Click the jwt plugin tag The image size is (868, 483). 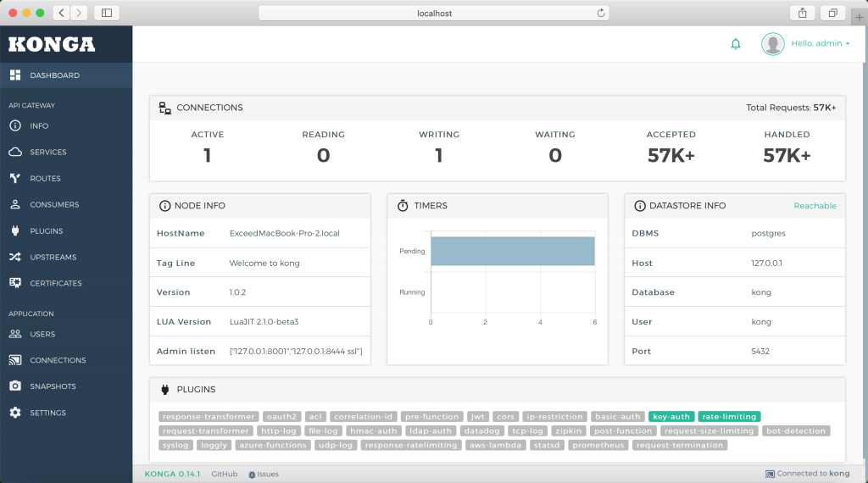click(x=477, y=417)
